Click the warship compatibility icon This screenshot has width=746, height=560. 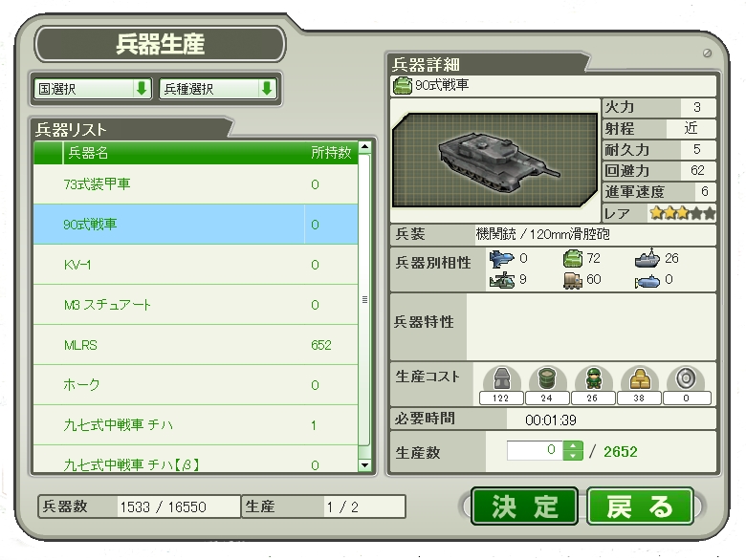tap(647, 259)
